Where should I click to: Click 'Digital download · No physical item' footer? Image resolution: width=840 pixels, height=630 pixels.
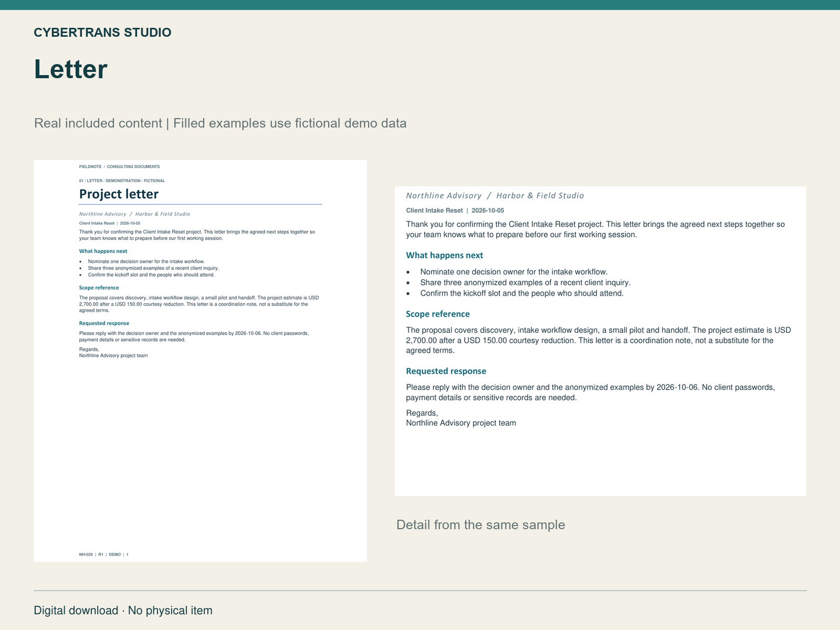coord(123,611)
